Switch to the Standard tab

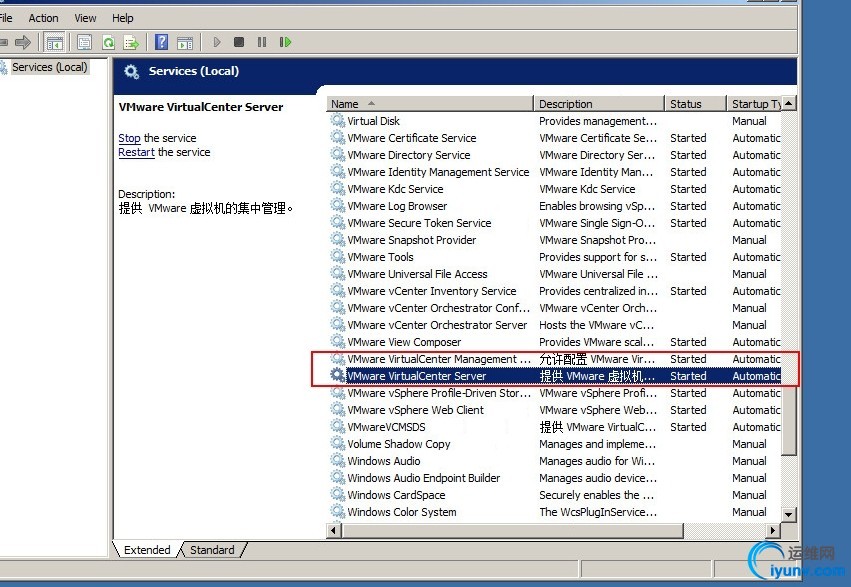[x=212, y=550]
